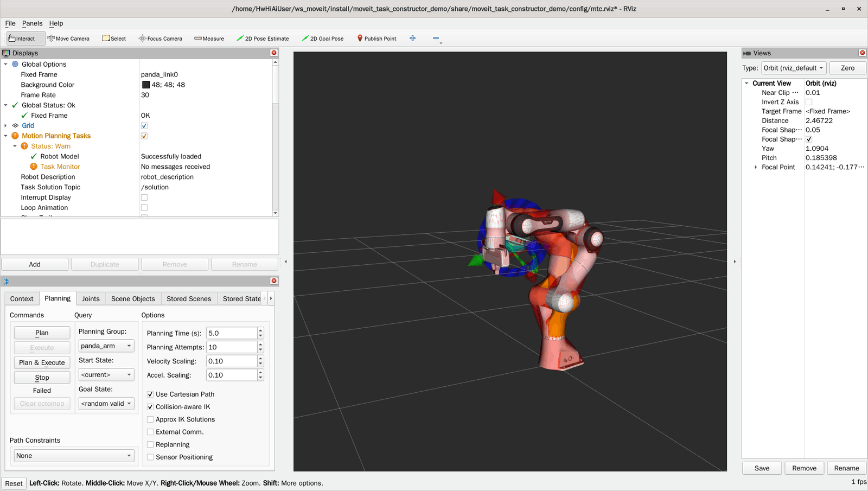Image resolution: width=868 pixels, height=491 pixels.
Task: Collapse the Motion Planning Tasks node
Action: click(6, 136)
